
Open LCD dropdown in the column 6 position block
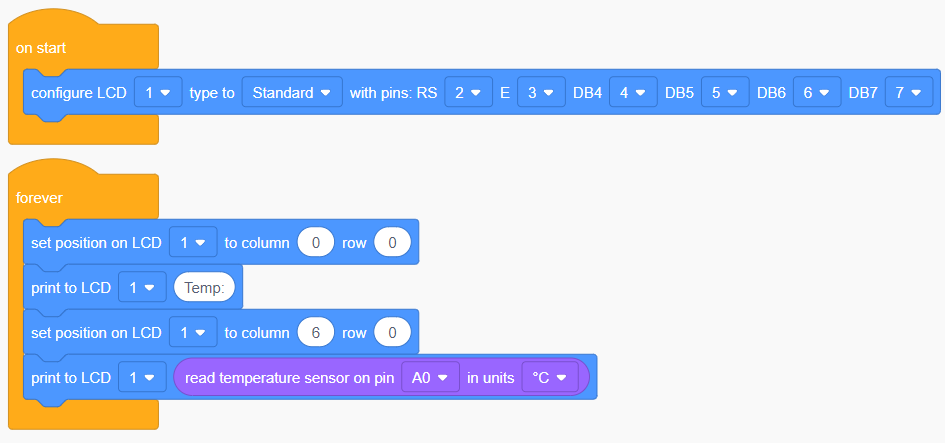[x=193, y=333]
